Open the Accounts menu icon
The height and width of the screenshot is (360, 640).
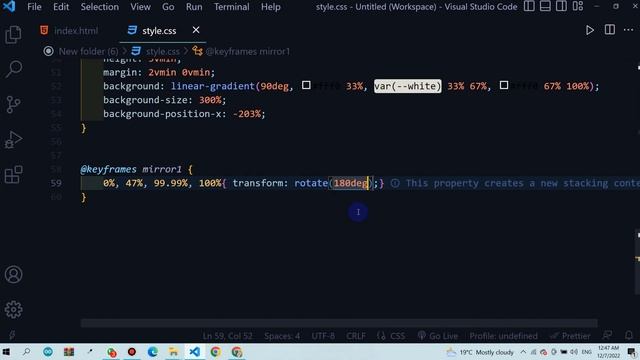click(13, 275)
